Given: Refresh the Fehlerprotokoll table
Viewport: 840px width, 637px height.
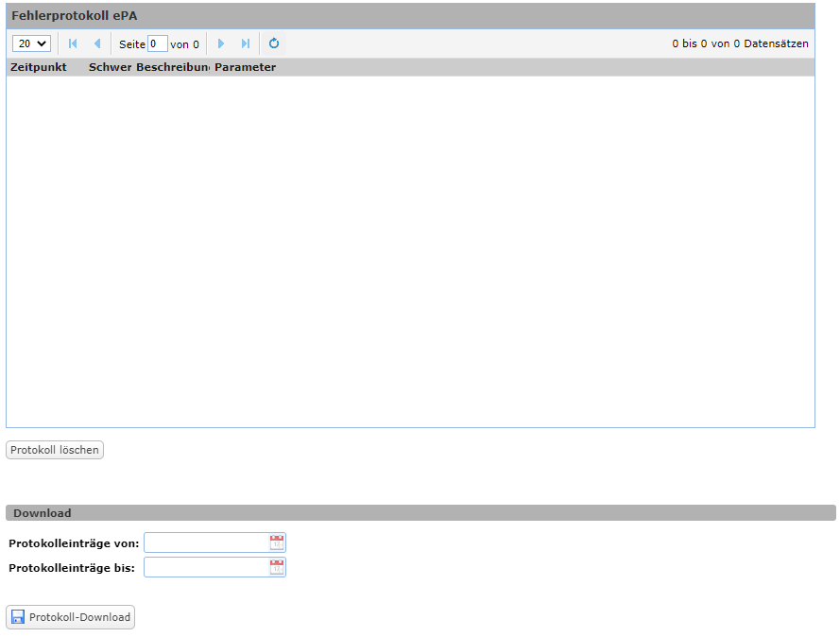Looking at the screenshot, I should pyautogui.click(x=274, y=43).
